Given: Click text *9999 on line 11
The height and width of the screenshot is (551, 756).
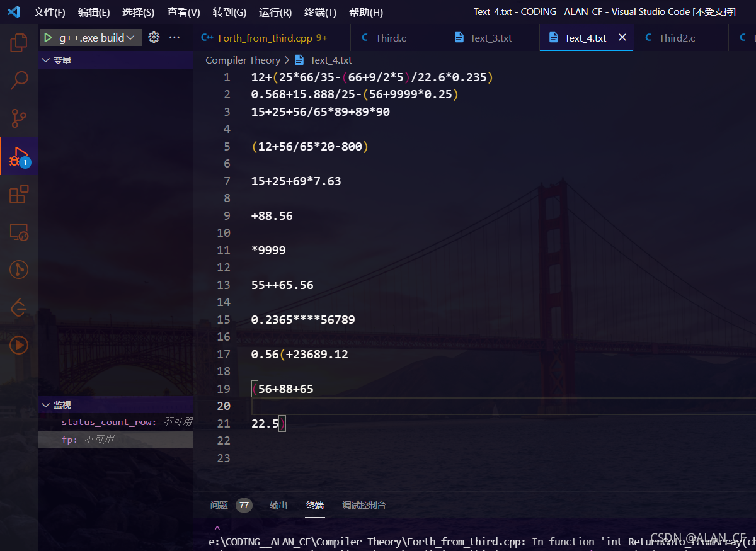Looking at the screenshot, I should pyautogui.click(x=268, y=251).
